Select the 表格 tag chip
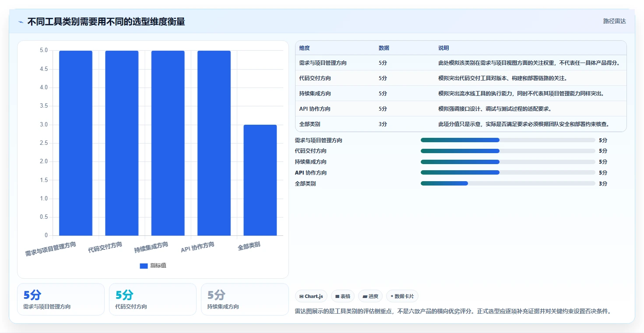Image resolution: width=644 pixels, height=333 pixels. [x=342, y=296]
